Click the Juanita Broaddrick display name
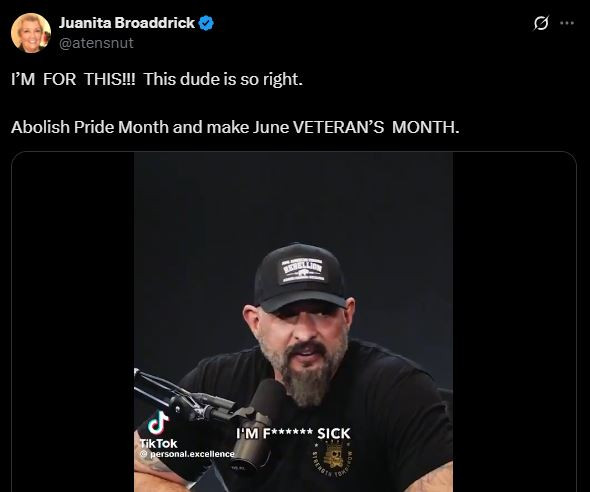This screenshot has width=590, height=492. click(127, 23)
